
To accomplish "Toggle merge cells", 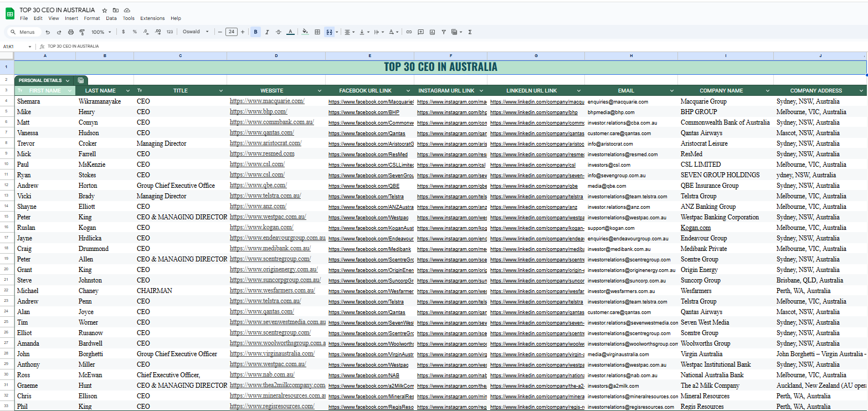I will 330,32.
